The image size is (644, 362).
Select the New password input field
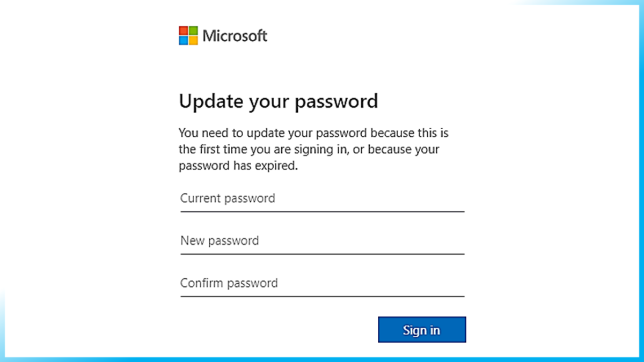click(x=322, y=241)
